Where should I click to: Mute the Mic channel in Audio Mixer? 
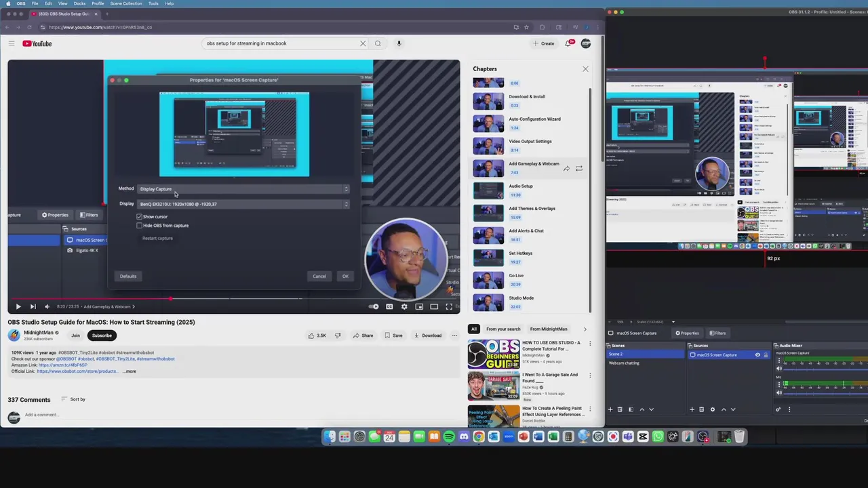(779, 393)
